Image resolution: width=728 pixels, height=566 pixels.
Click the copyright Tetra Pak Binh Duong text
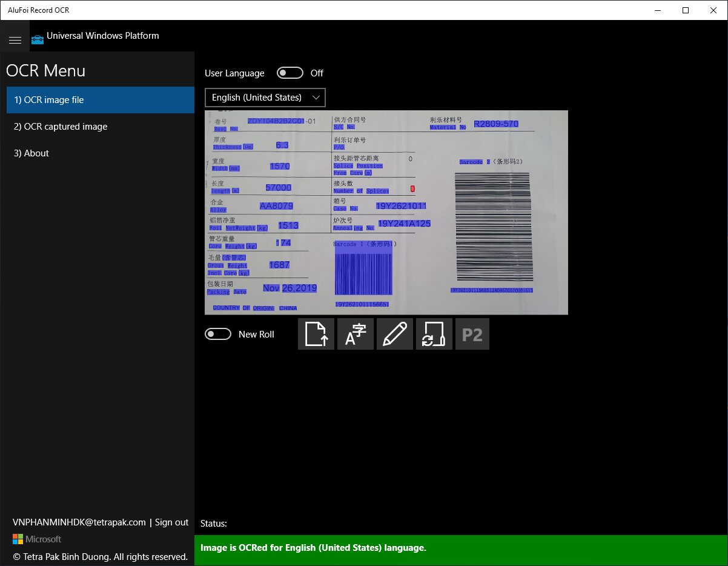tap(101, 556)
